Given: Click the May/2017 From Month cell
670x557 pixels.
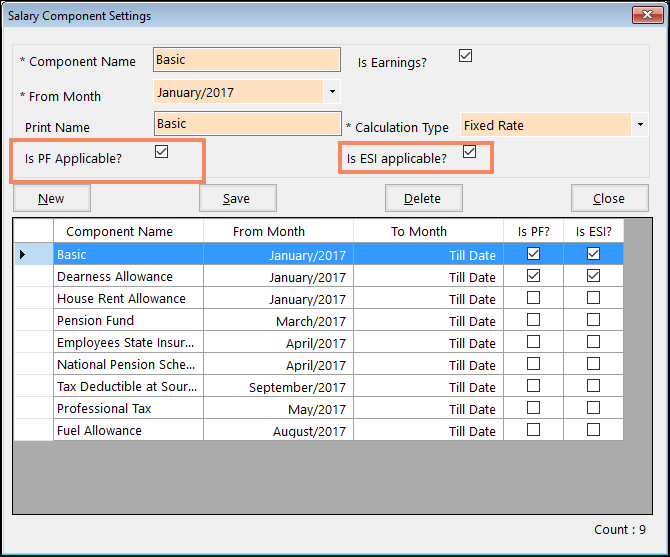Looking at the screenshot, I should (278, 408).
